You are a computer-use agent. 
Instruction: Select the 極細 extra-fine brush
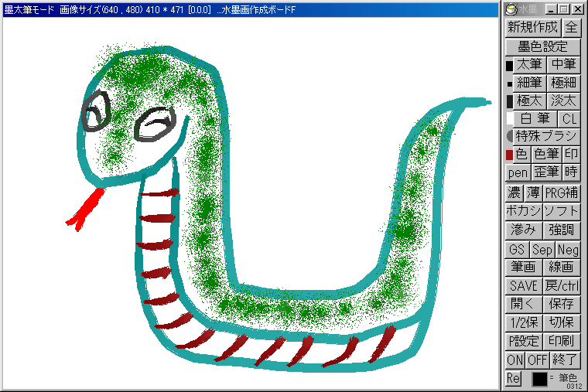563,83
